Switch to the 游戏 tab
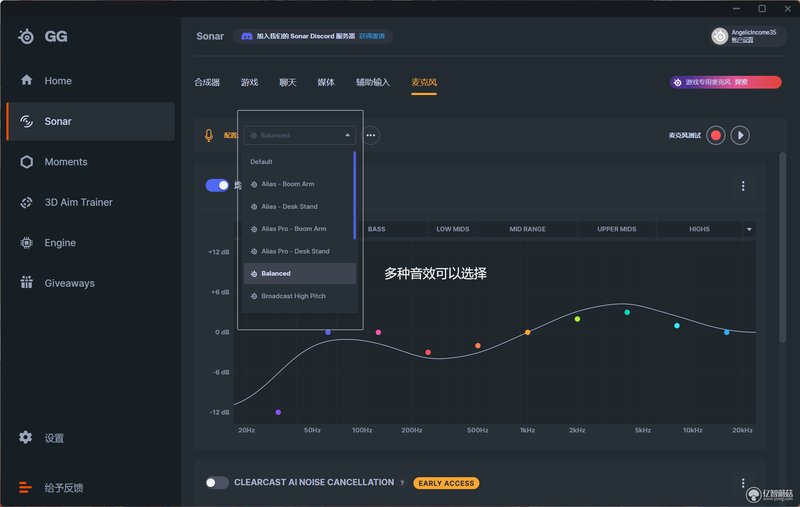 click(x=249, y=82)
